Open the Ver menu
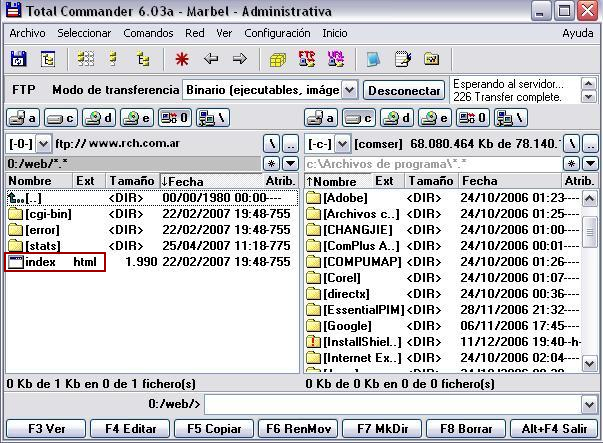This screenshot has width=603, height=443. point(224,33)
